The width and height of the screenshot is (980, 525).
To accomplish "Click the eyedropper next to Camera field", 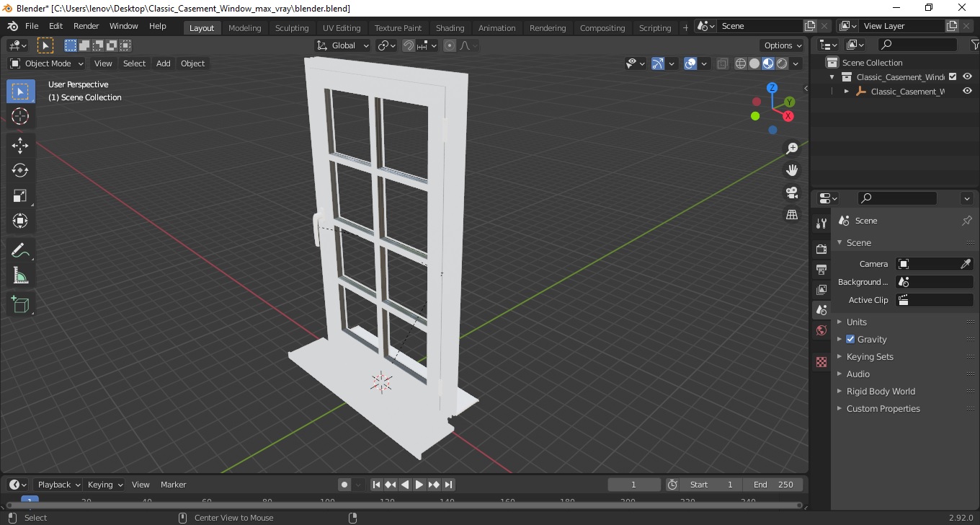I will coord(966,264).
